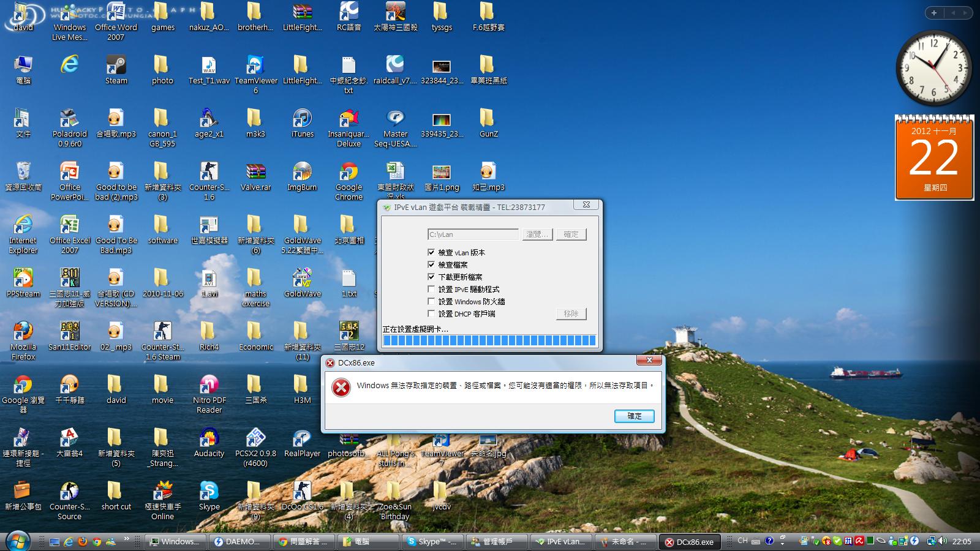Screen dimensions: 980x551
Task: Switch to the Skype taskbar window
Action: (x=432, y=542)
